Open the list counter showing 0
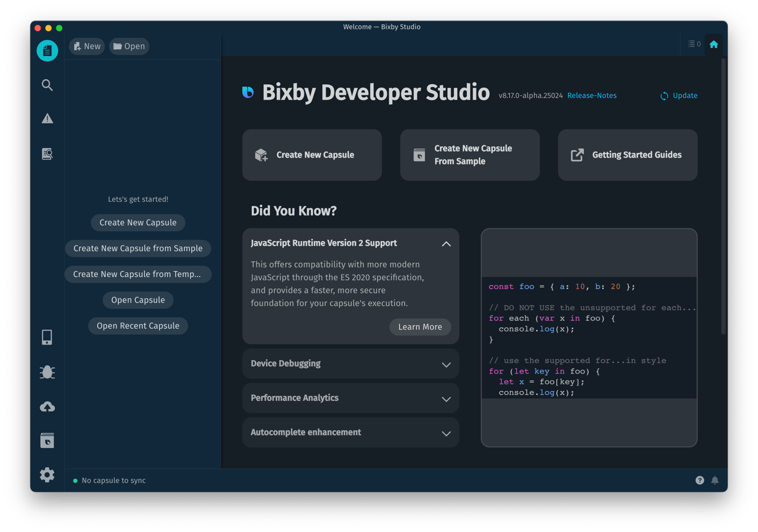 (694, 44)
